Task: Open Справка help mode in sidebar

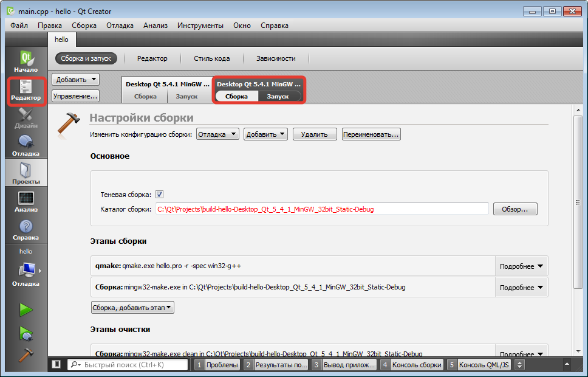Action: (26, 229)
